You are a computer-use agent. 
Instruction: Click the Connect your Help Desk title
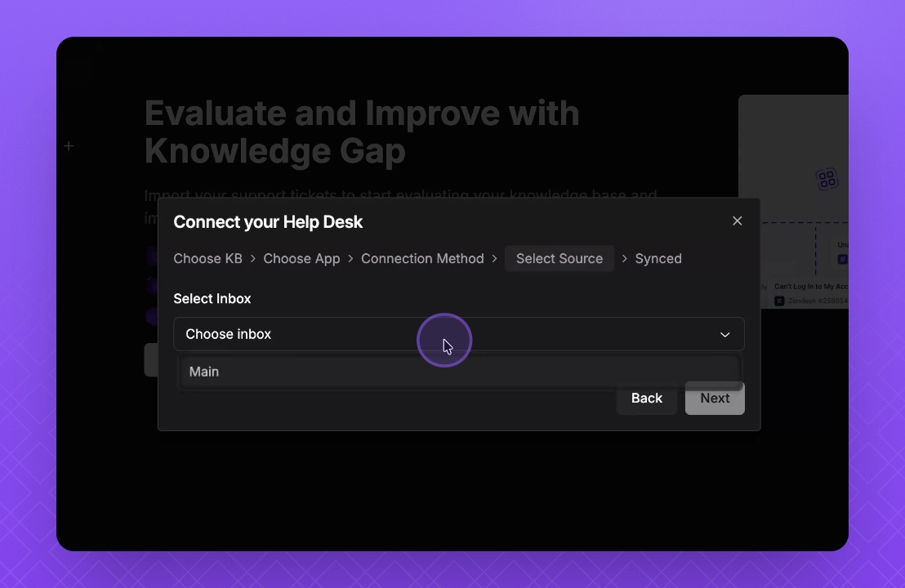(x=268, y=222)
